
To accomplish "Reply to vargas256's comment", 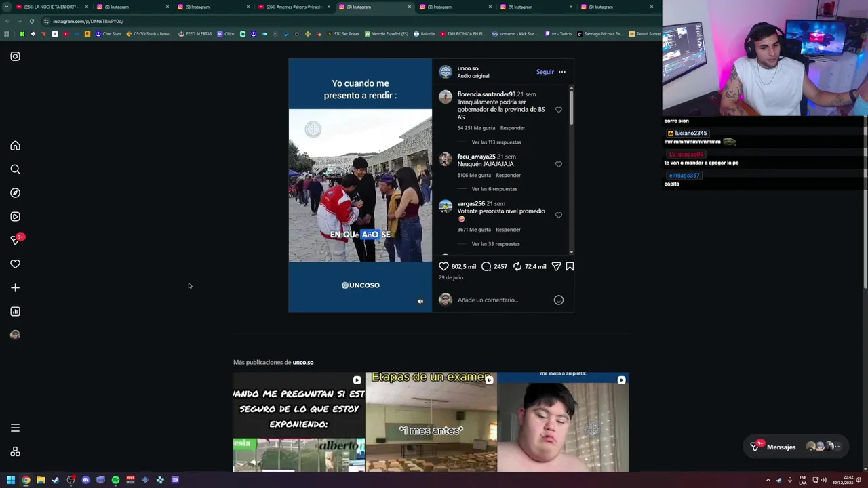I will click(508, 230).
